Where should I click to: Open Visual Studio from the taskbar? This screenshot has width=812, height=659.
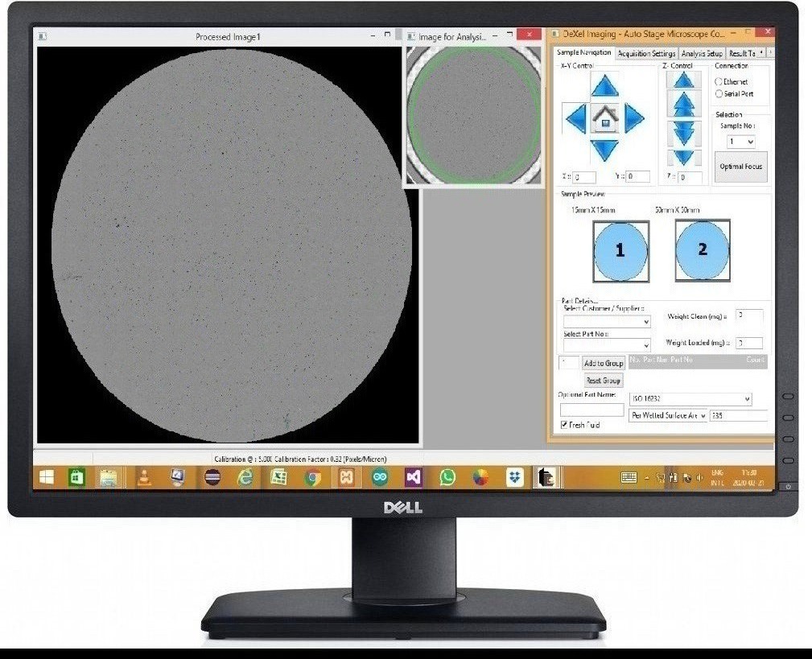click(x=413, y=477)
